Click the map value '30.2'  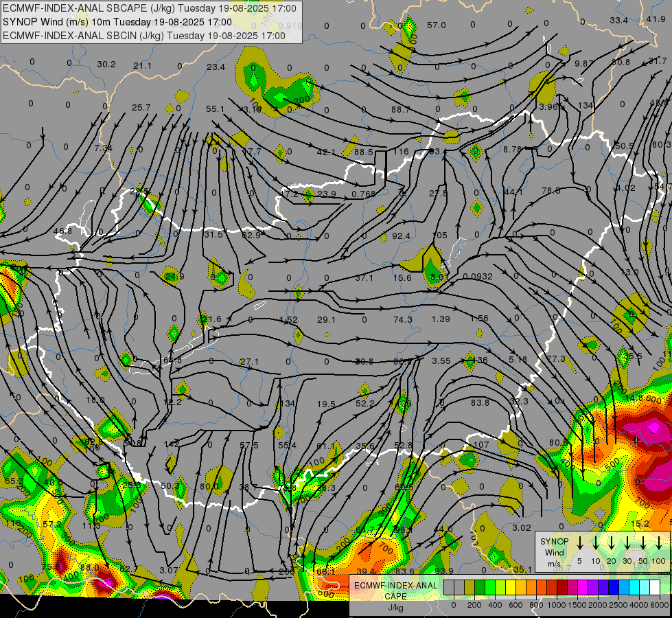(106, 65)
